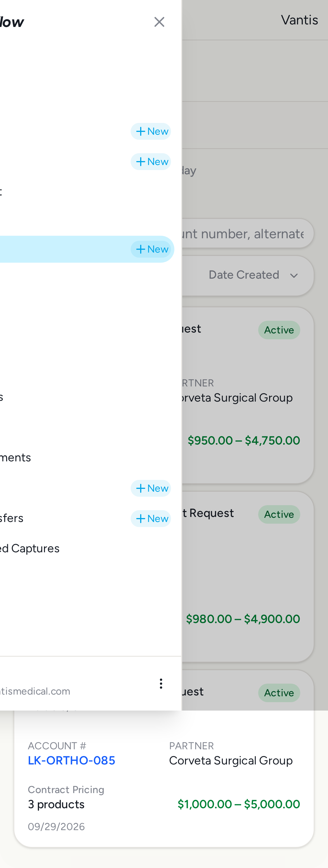This screenshot has width=328, height=868.
Task: Click the plus icon in the highlighted menu row
Action: tap(140, 249)
